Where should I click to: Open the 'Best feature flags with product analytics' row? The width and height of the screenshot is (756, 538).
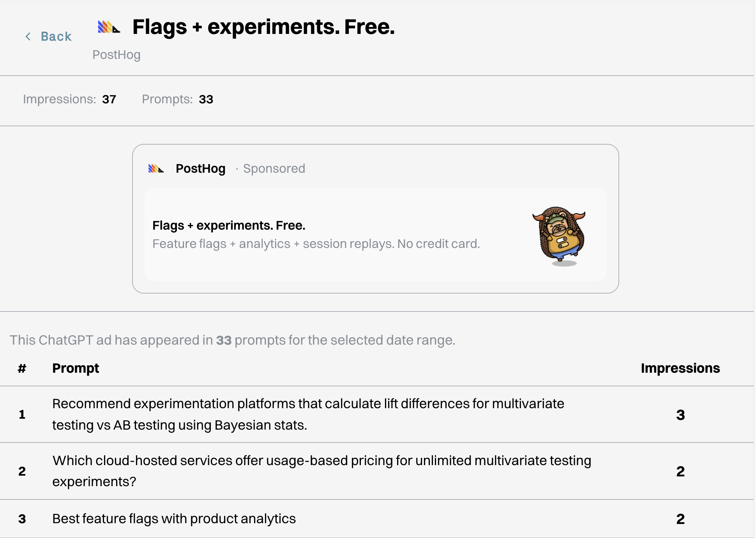point(174,519)
